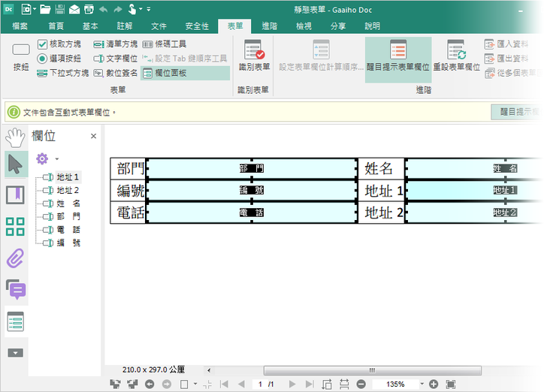Select 地址 2 in the fields tree
The height and width of the screenshot is (392, 547).
click(68, 191)
